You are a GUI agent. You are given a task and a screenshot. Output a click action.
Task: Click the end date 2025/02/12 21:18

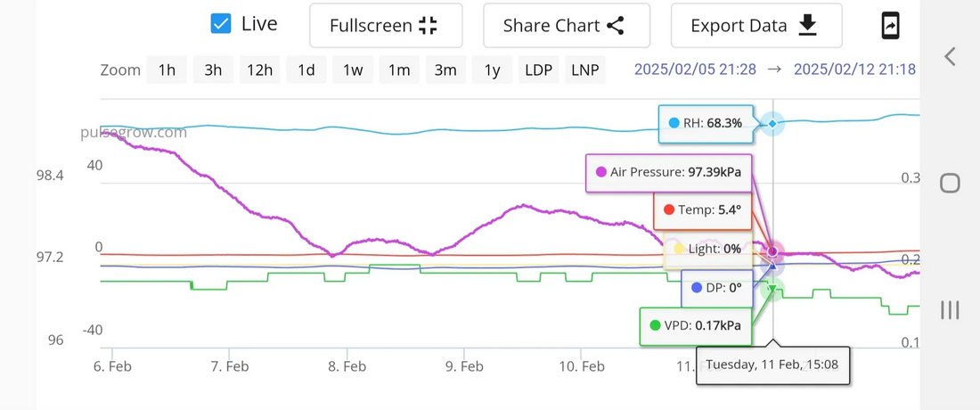coord(853,70)
